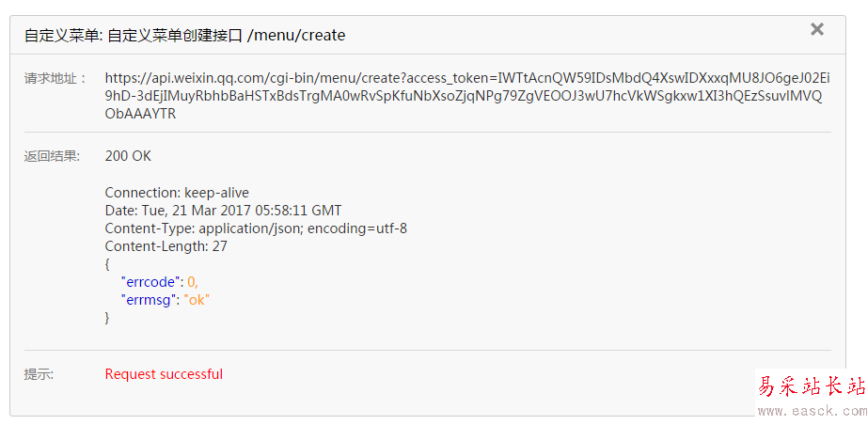868x425 pixels.
Task: Click the 提示 label
Action: point(39,374)
